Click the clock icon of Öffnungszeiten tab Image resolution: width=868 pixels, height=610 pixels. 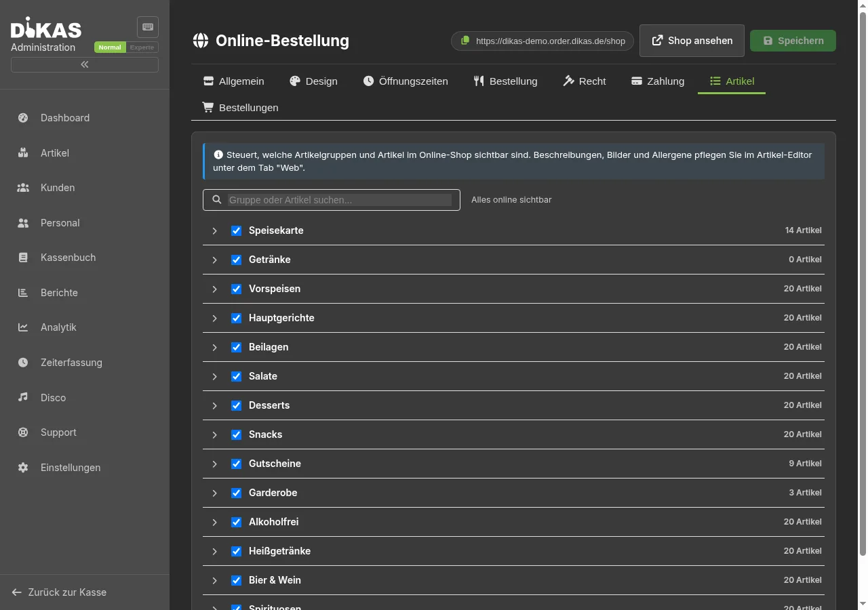tap(368, 81)
